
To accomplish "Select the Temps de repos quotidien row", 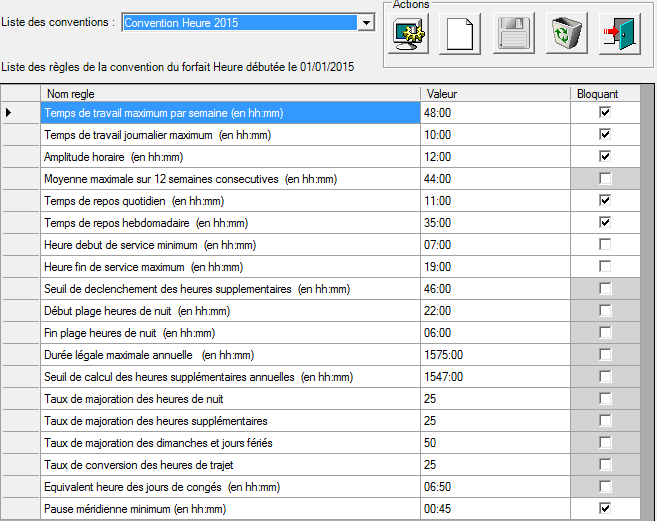I will (230, 201).
